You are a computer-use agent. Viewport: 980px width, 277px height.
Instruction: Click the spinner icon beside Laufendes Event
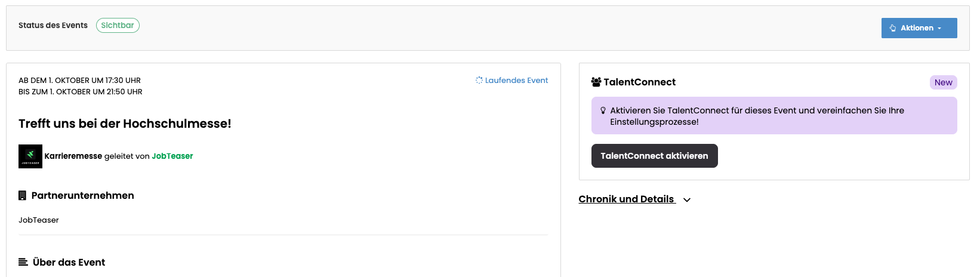pos(479,80)
